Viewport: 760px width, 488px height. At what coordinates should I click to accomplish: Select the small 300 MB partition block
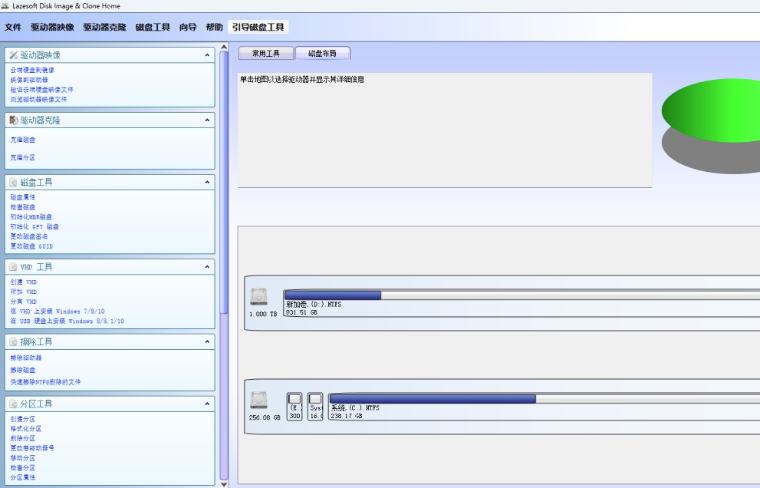[x=294, y=407]
